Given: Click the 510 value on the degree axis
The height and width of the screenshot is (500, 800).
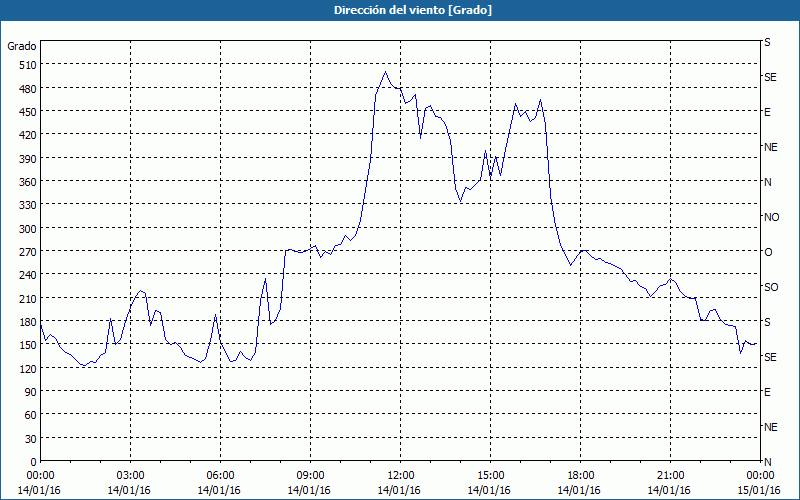Looking at the screenshot, I should [x=28, y=65].
